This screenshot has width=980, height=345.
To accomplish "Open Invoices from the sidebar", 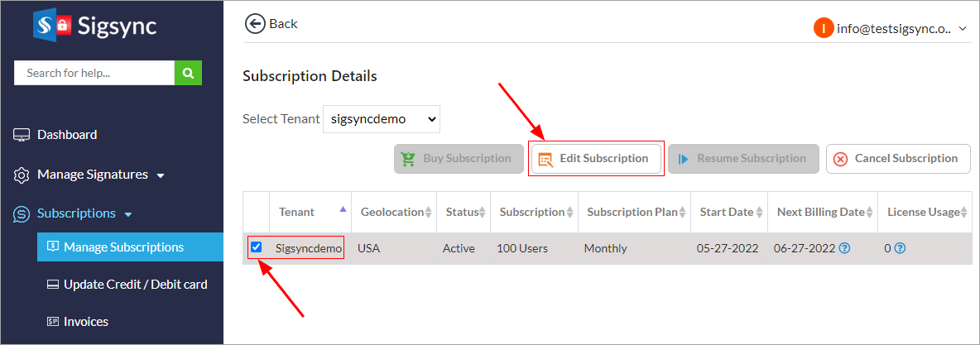I will (86, 322).
